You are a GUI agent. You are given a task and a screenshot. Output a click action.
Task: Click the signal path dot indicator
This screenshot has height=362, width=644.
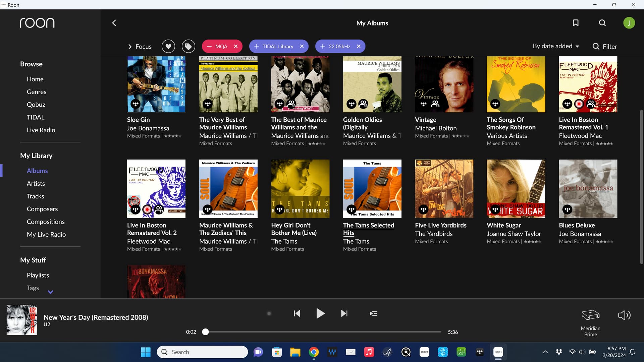(x=269, y=313)
